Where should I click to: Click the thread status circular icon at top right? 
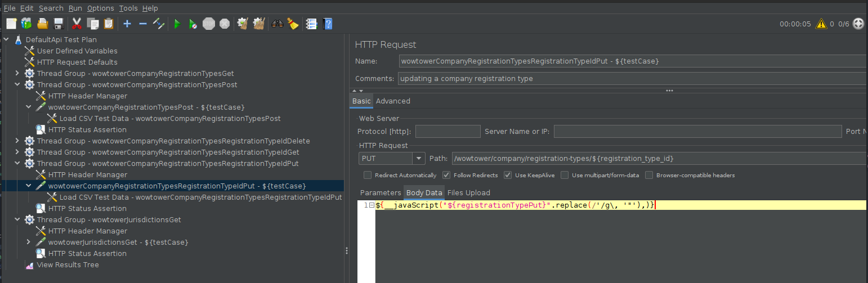(858, 24)
